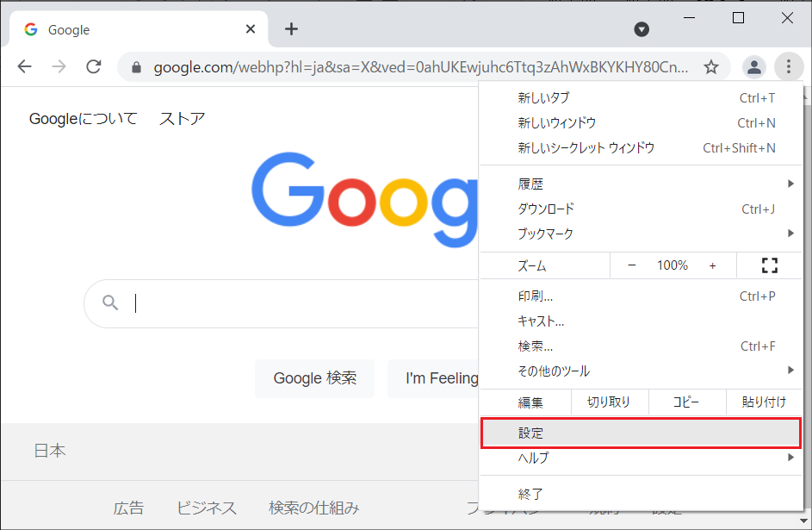
Task: Click the Google 検索 button
Action: 314,378
